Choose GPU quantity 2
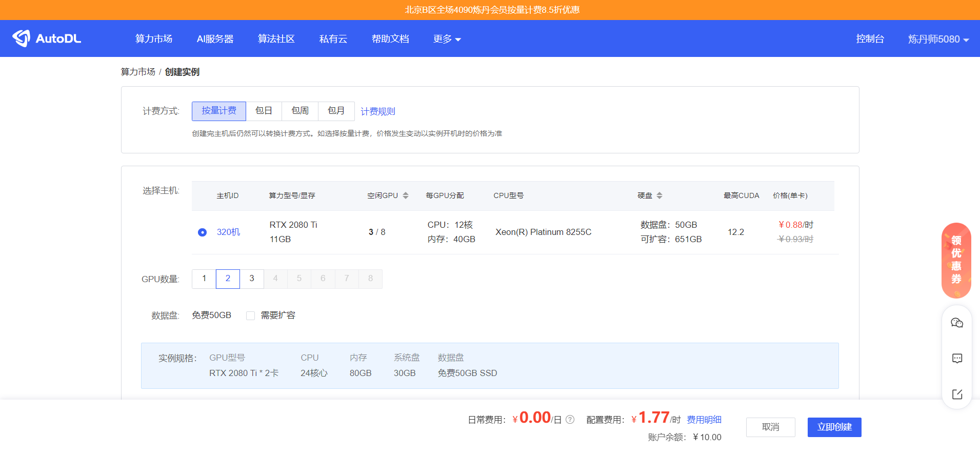This screenshot has width=980, height=454. pyautogui.click(x=228, y=279)
